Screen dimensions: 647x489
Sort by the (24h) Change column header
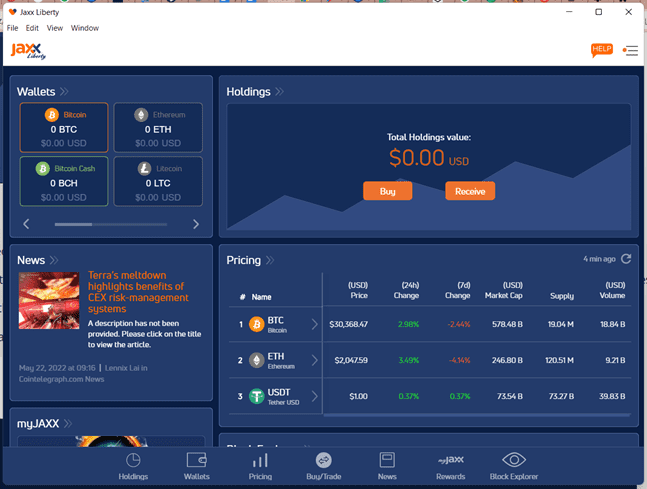[406, 290]
